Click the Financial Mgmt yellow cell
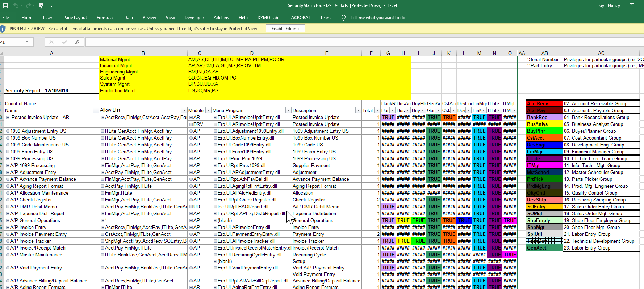Viewport: 644px width, 289px height. pos(143,65)
